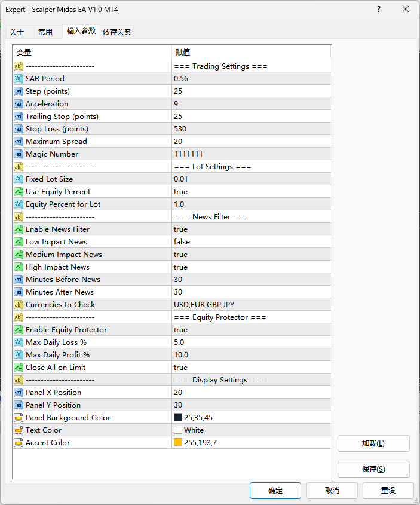Click the Accent Color orange swatch
Viewport: 420px width, 505px height.
(178, 443)
